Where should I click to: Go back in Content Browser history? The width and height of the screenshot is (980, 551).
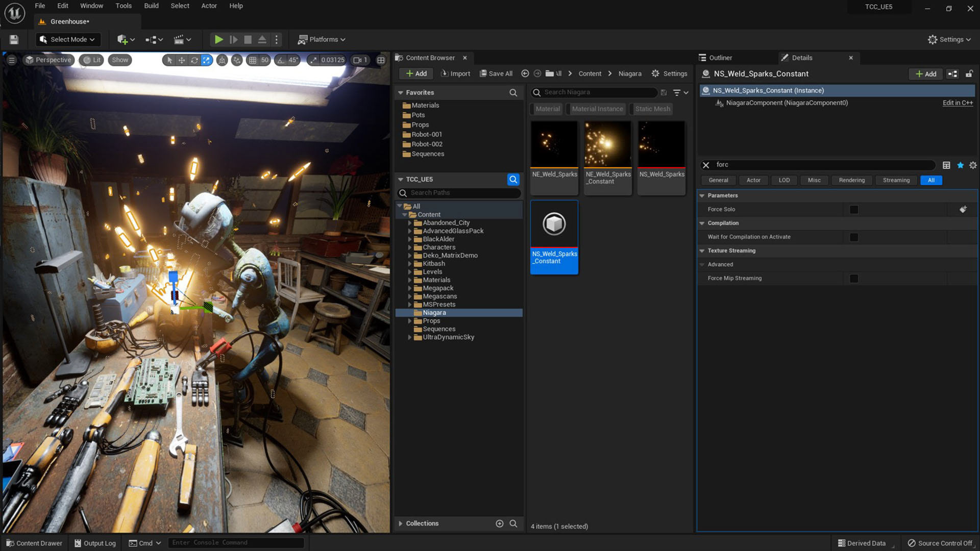point(525,73)
